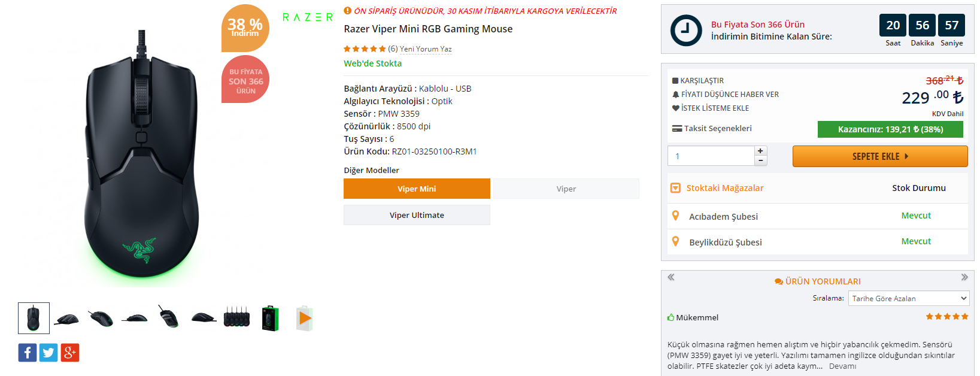Click the quantity input field
The width and height of the screenshot is (980, 376).
pyautogui.click(x=711, y=156)
